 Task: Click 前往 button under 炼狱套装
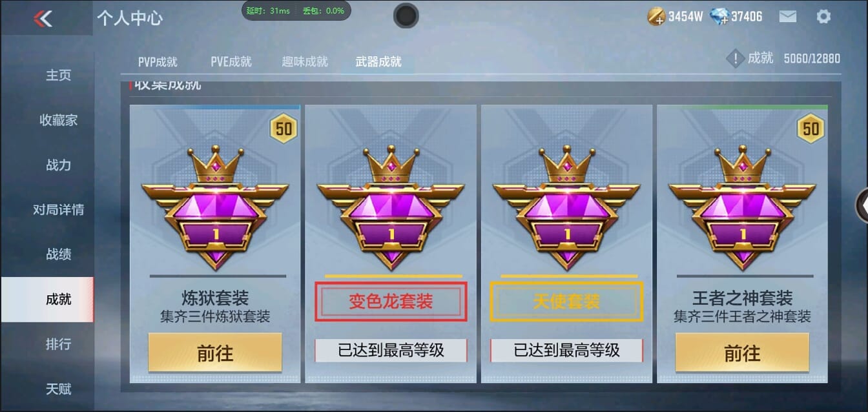(x=215, y=353)
